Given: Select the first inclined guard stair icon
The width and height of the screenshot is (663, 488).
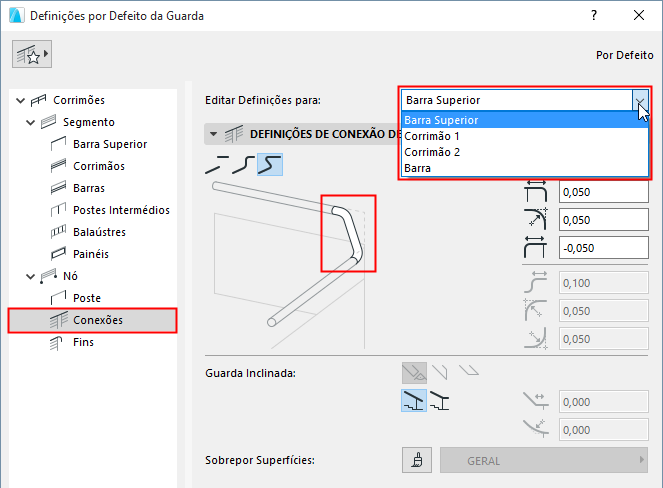Looking at the screenshot, I should pyautogui.click(x=412, y=402).
